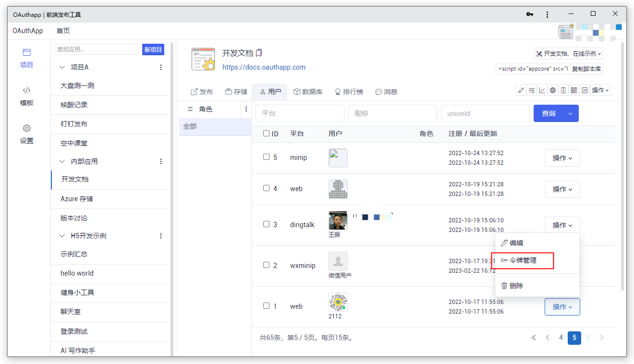This screenshot has height=364, width=634.
Task: Show the QR code icon
Action: [574, 90]
